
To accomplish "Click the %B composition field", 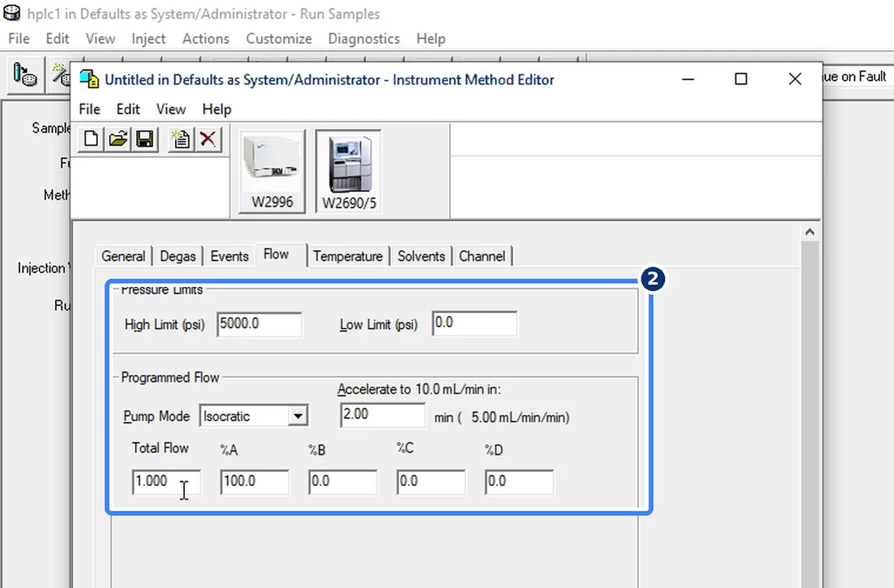I will 343,482.
